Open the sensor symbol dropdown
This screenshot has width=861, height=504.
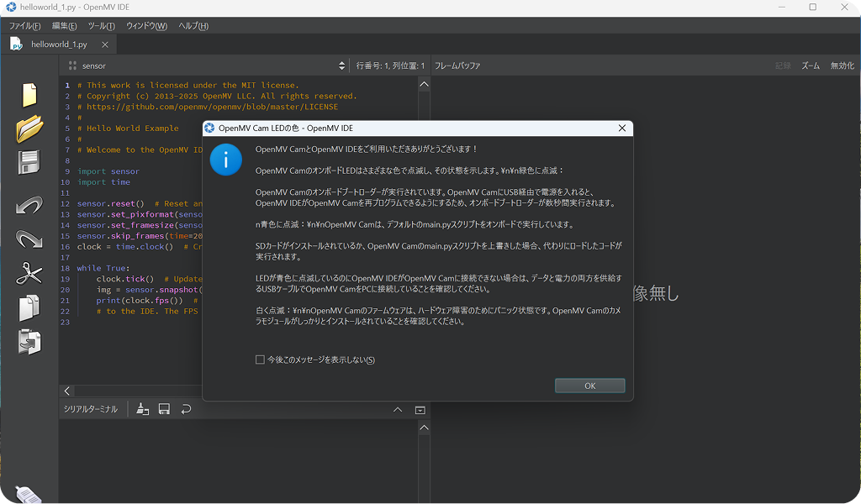click(x=342, y=66)
